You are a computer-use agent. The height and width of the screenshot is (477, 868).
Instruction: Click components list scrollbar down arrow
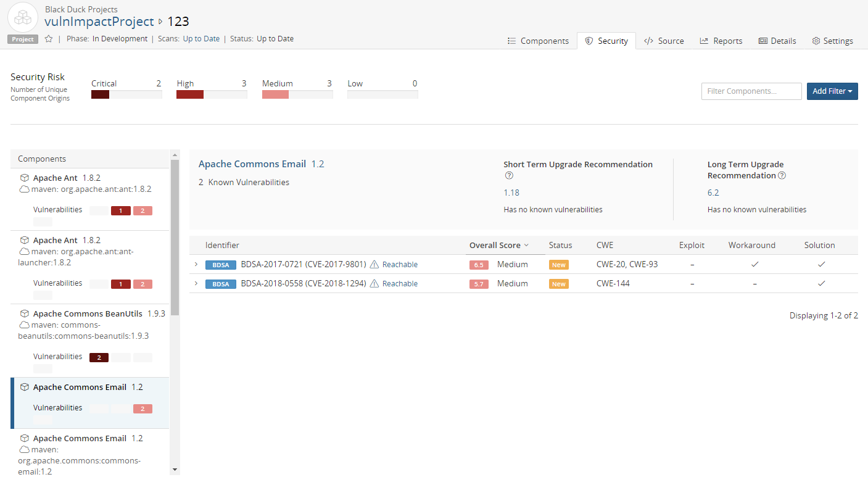point(175,470)
